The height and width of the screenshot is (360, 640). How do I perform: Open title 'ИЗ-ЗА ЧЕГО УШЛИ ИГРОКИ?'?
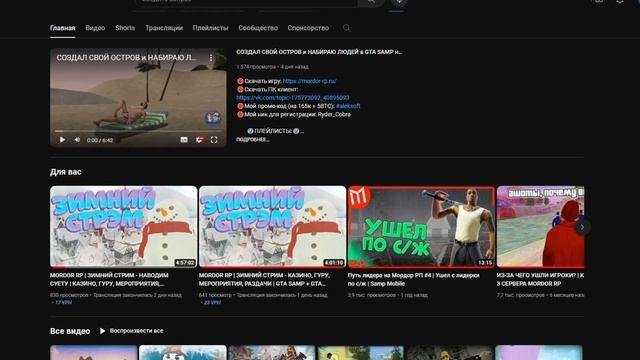pos(540,280)
